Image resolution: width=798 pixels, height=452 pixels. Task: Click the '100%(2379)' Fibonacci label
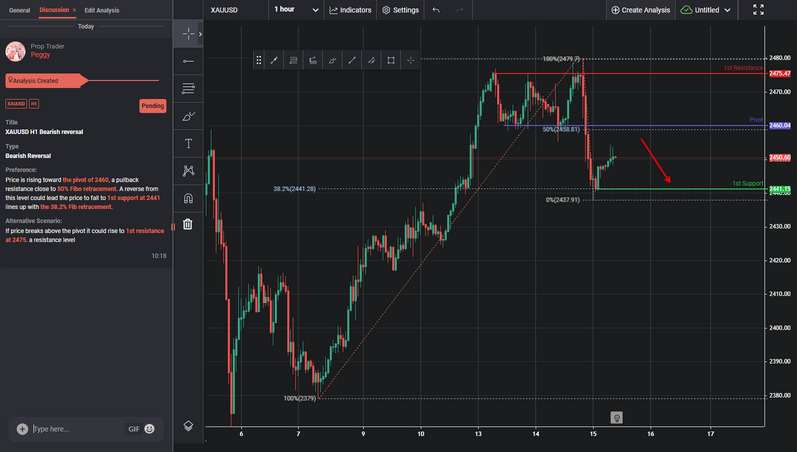pos(299,398)
